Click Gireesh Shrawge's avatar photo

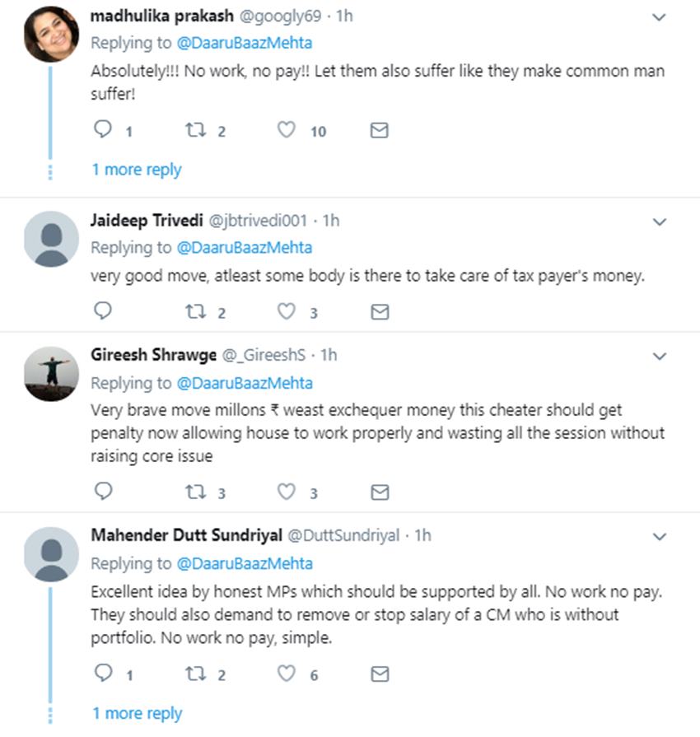tap(51, 374)
